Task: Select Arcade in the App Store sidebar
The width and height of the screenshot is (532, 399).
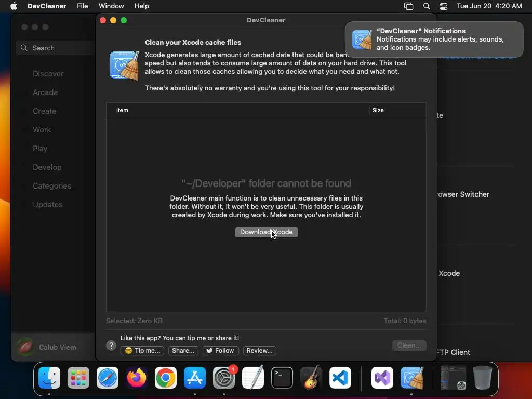Action: coord(45,92)
